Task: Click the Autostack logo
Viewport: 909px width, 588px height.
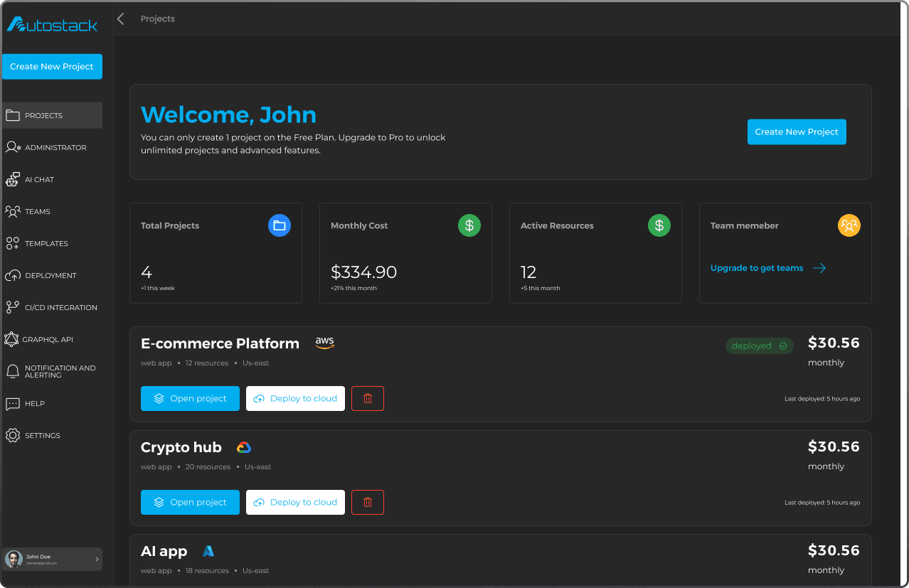Action: pos(52,25)
